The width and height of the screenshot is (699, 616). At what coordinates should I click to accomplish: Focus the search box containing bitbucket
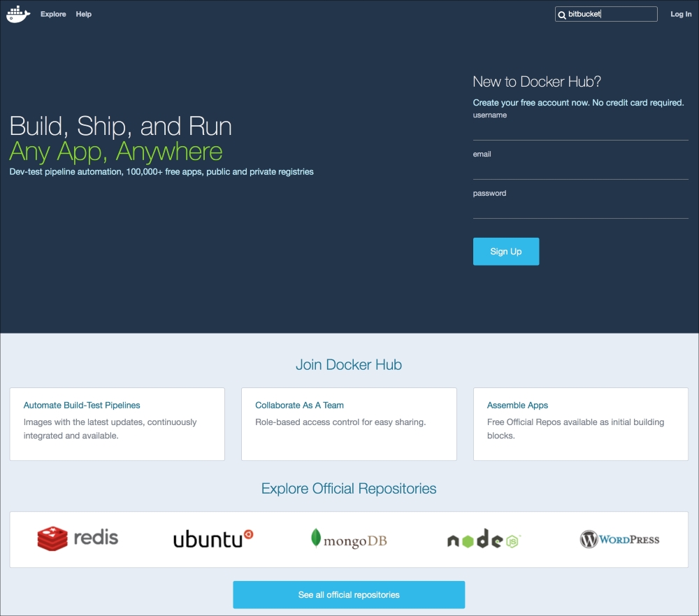click(x=610, y=14)
